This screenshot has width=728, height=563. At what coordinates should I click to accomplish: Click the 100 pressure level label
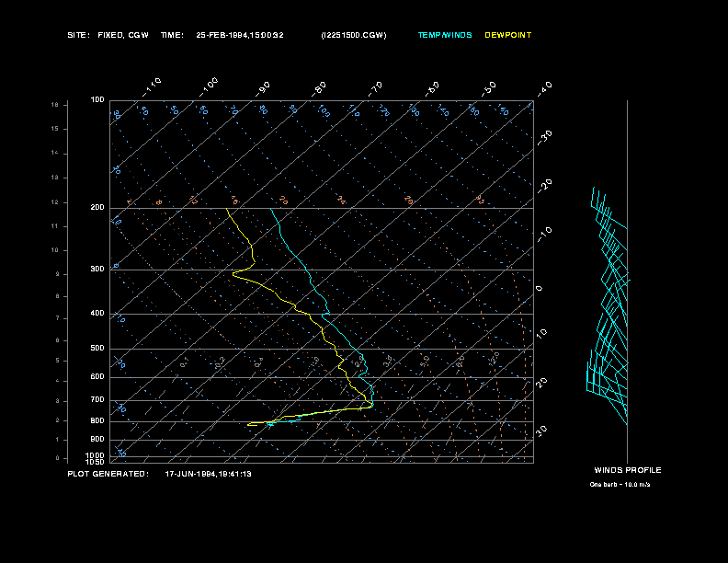pyautogui.click(x=97, y=100)
